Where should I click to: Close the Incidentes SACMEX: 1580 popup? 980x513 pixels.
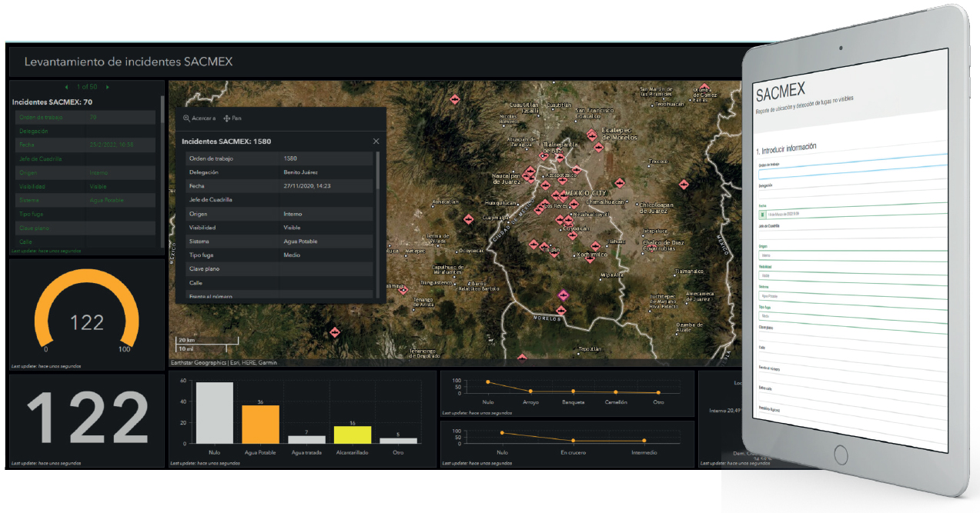[376, 142]
